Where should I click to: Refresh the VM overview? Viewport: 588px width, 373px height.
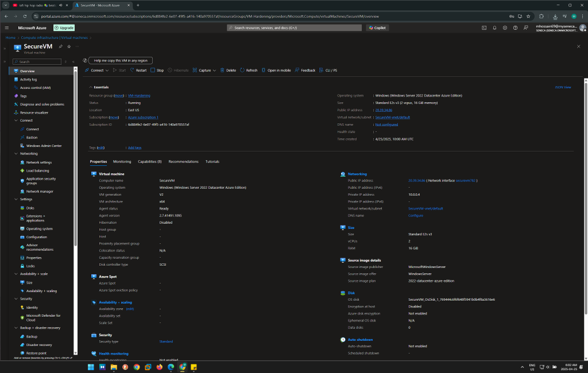coord(249,70)
